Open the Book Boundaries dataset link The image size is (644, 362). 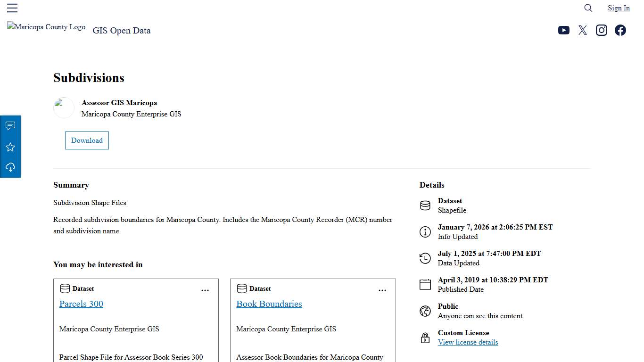(269, 304)
